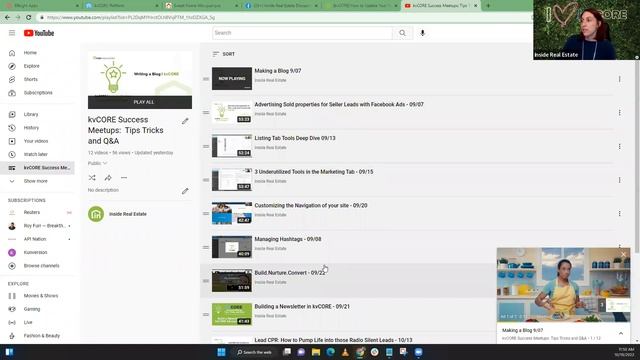Open Lead CPR: How to Pump Life video
The width and height of the screenshot is (640, 360).
333,340
